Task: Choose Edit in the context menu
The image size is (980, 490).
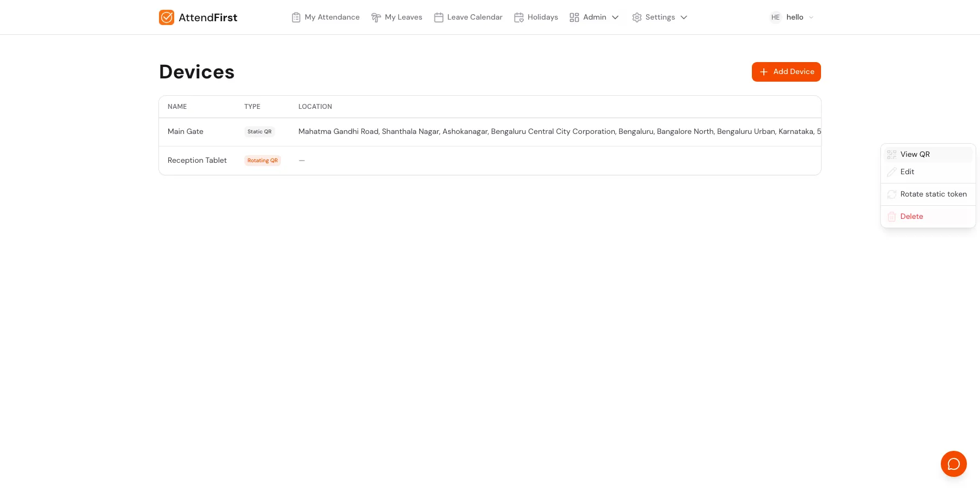Action: point(907,172)
